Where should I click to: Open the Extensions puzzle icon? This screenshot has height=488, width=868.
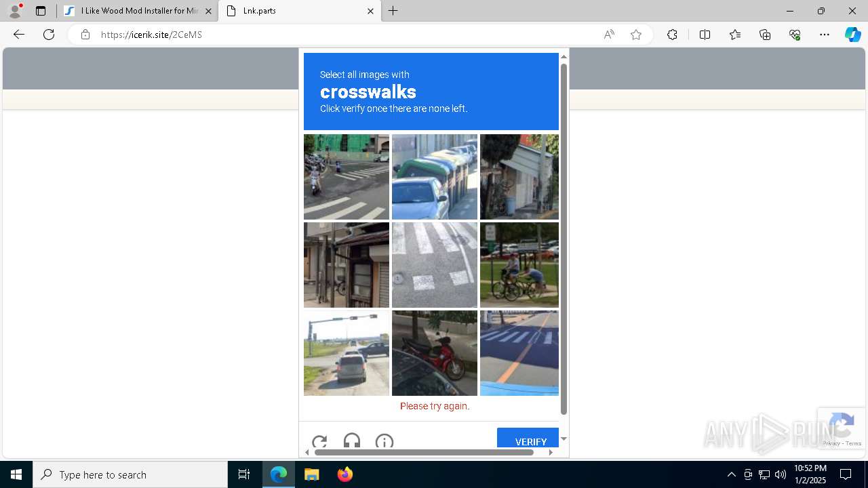tap(672, 35)
